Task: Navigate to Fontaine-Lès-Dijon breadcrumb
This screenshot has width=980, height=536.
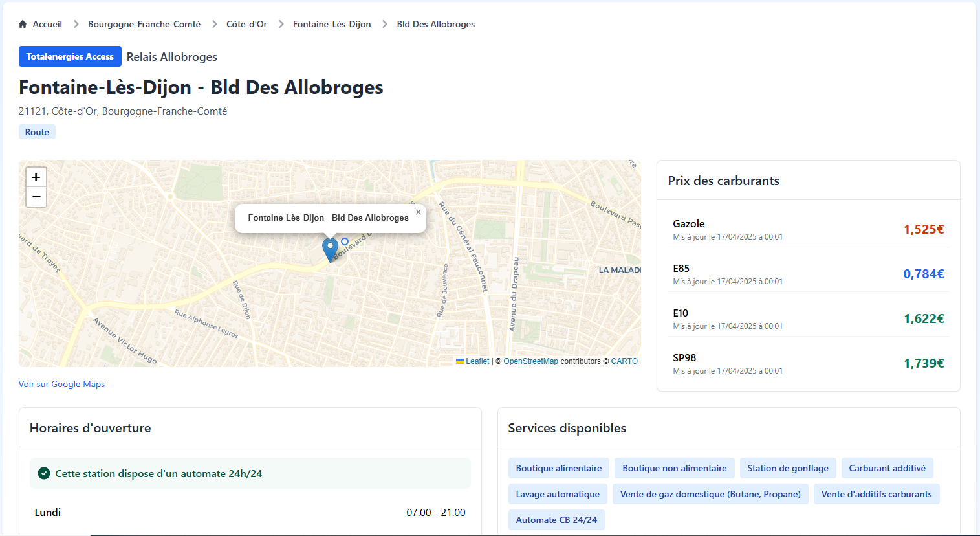Action: [332, 24]
